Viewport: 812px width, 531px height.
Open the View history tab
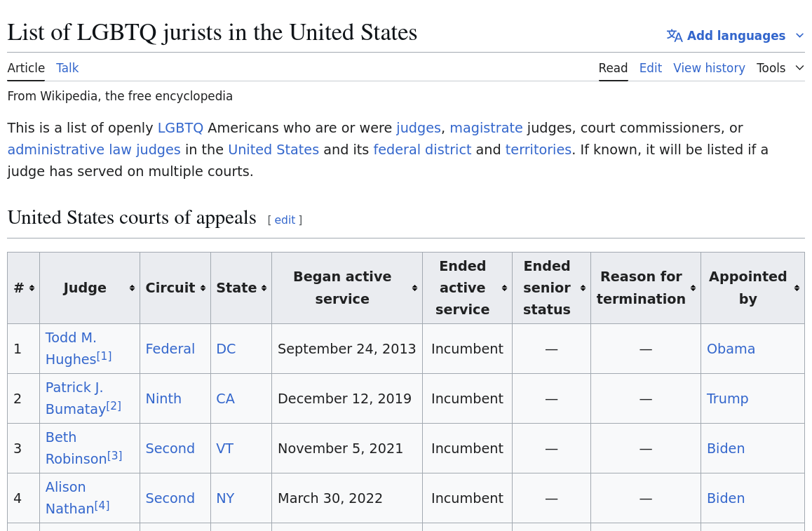(x=709, y=68)
